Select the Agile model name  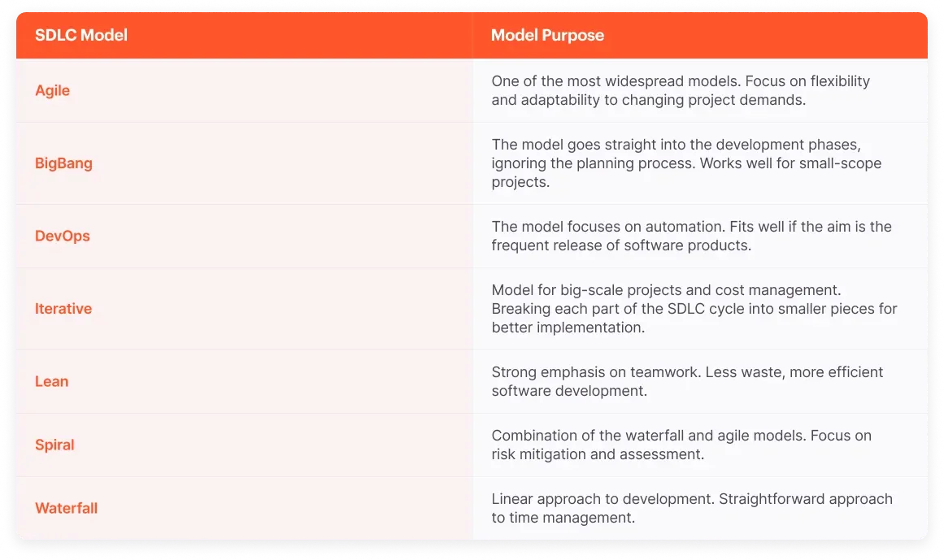click(x=52, y=90)
